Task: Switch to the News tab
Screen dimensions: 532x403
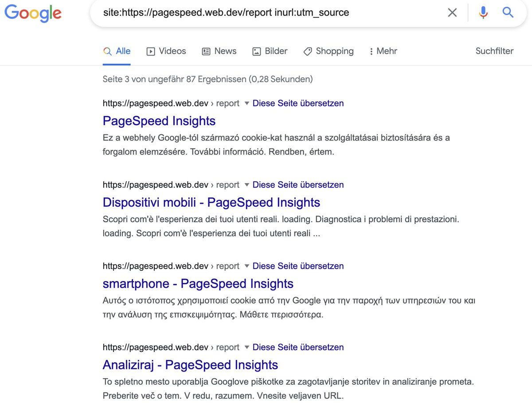Action: pyautogui.click(x=219, y=51)
